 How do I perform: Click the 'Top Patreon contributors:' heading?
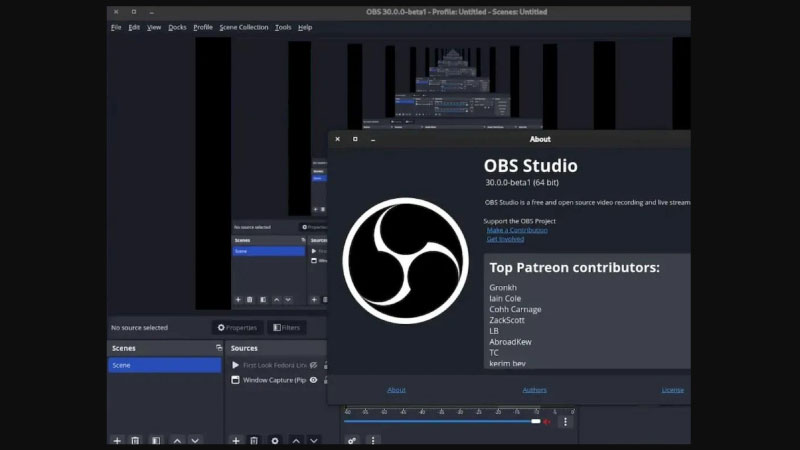pos(574,267)
